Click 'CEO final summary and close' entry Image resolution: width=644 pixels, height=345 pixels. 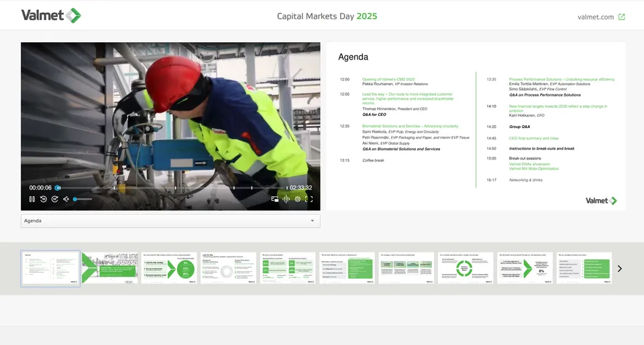[x=533, y=138]
